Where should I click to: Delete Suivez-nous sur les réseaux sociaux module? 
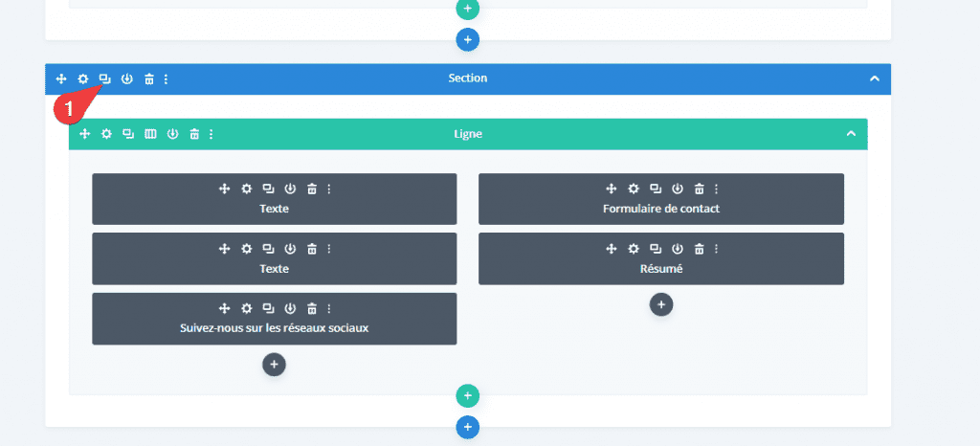coord(312,308)
